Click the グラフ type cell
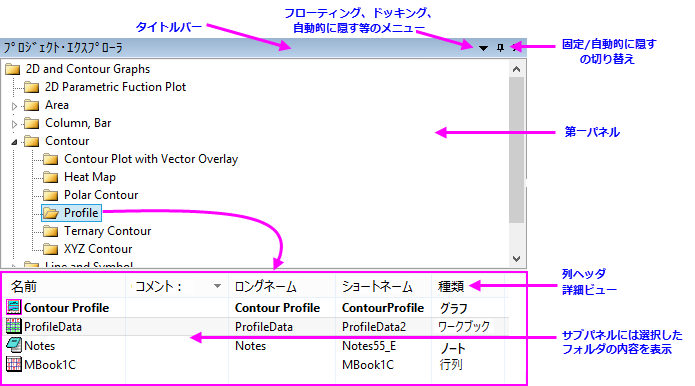 pos(453,308)
